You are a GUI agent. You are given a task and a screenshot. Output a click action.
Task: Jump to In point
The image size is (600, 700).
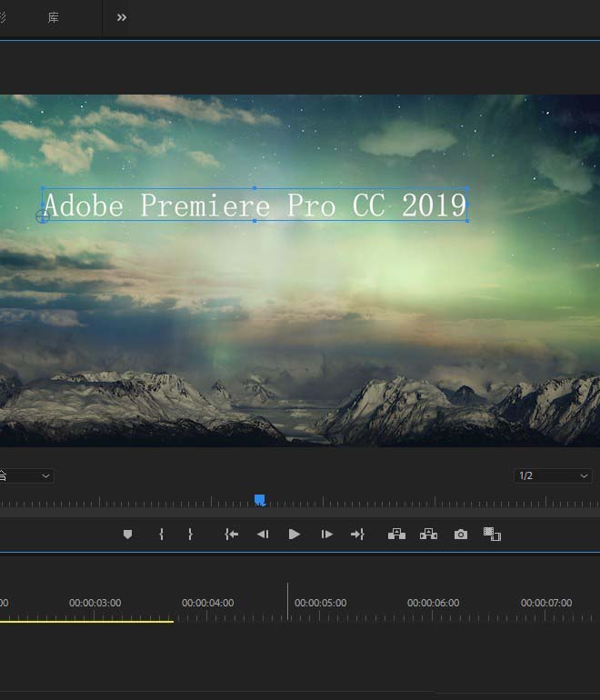[x=231, y=535]
